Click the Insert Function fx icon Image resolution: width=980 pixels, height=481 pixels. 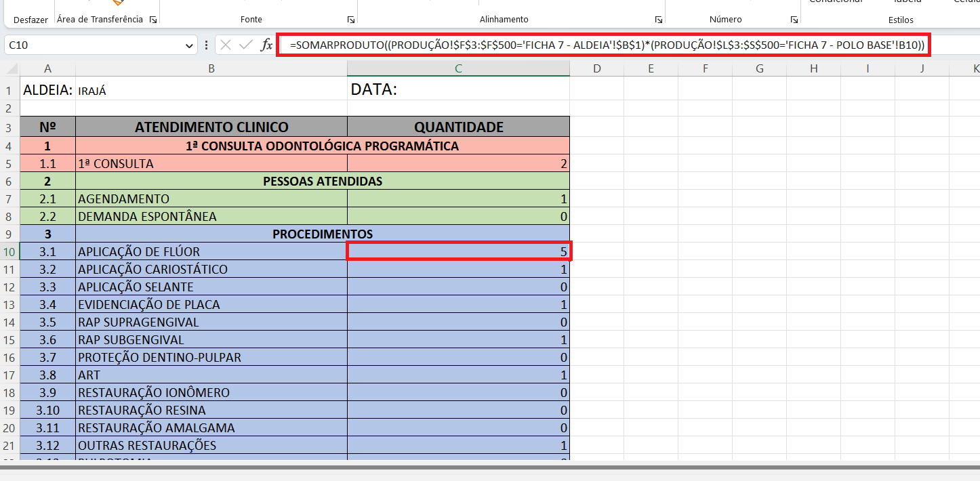pos(267,45)
